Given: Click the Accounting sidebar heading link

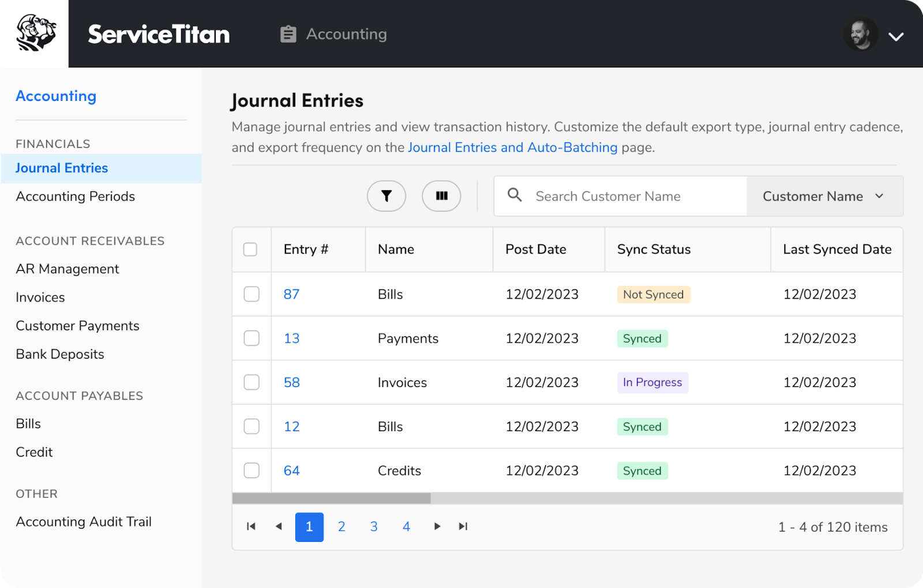Looking at the screenshot, I should click(56, 96).
